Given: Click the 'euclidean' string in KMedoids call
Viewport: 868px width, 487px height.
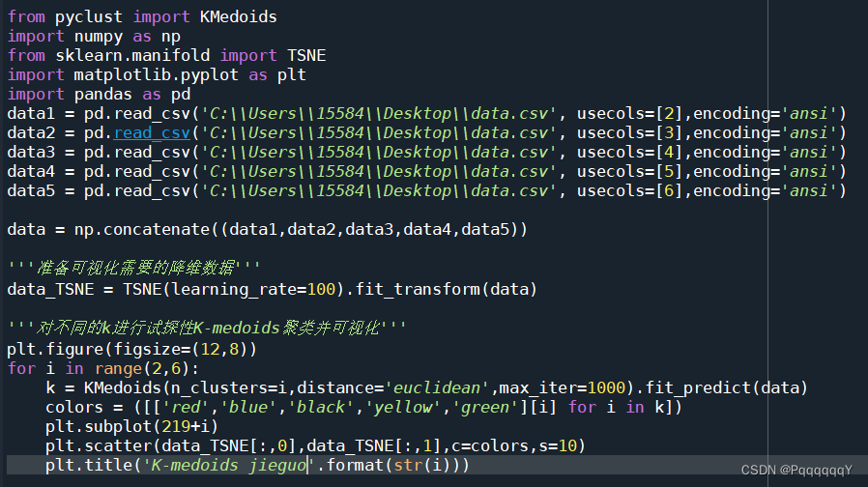Looking at the screenshot, I should pos(437,387).
